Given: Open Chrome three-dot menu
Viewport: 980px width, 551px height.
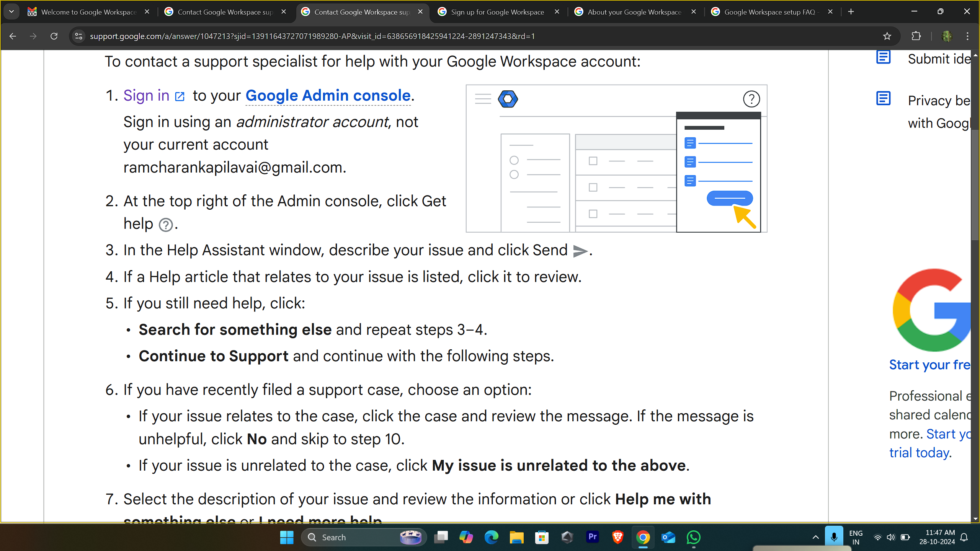Looking at the screenshot, I should click(x=967, y=36).
